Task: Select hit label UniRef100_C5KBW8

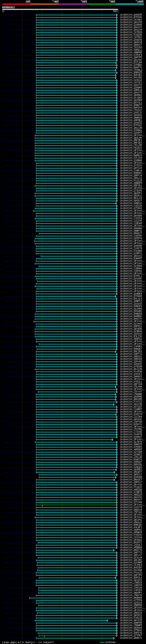Action: click(x=131, y=394)
